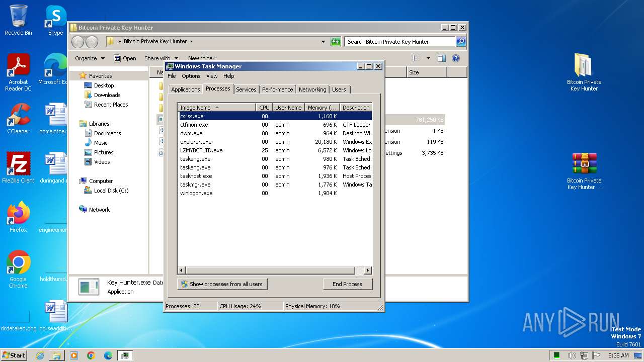Click the taskbar clock showing 8:35 AM
The height and width of the screenshot is (362, 644).
pos(618,355)
